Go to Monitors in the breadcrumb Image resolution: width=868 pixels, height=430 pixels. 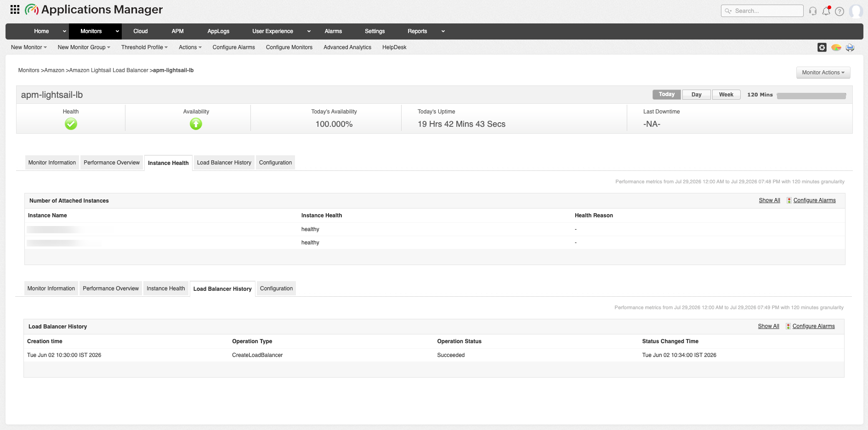click(28, 70)
